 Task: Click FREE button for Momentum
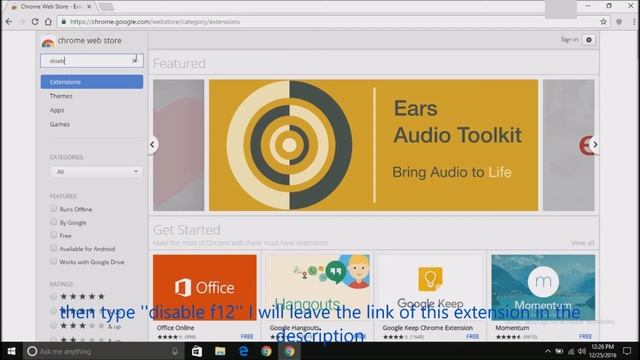click(585, 336)
